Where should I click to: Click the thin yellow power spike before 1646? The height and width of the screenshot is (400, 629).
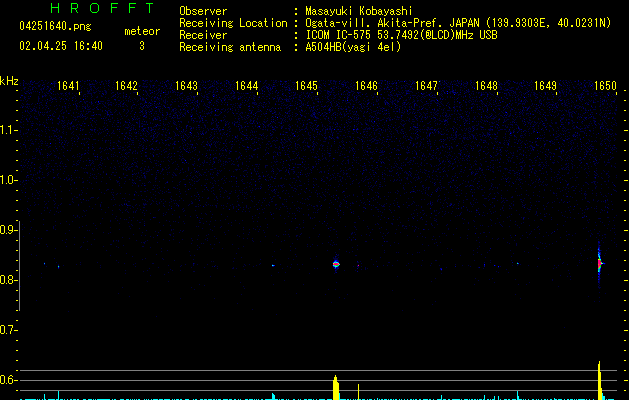pyautogui.click(x=358, y=392)
